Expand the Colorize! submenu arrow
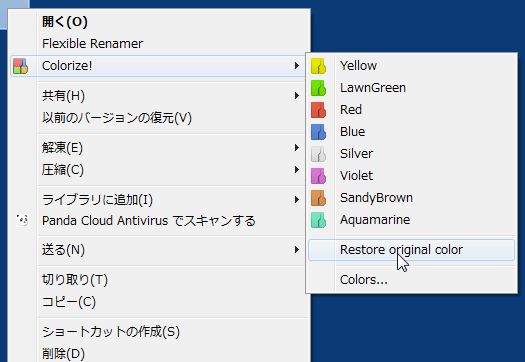 pyautogui.click(x=297, y=66)
